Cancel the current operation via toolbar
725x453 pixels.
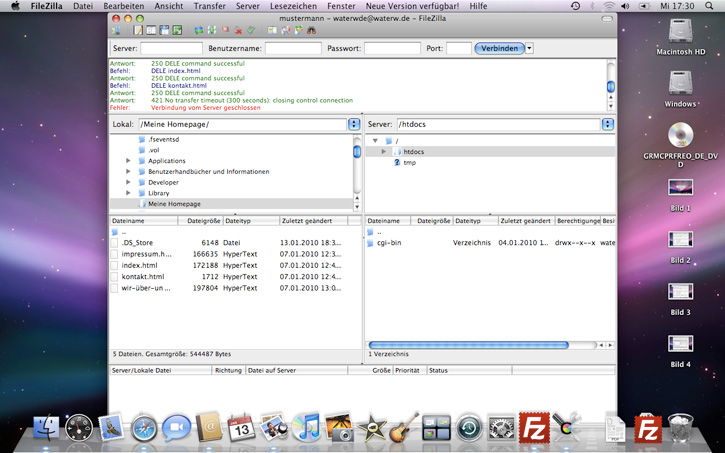point(225,31)
